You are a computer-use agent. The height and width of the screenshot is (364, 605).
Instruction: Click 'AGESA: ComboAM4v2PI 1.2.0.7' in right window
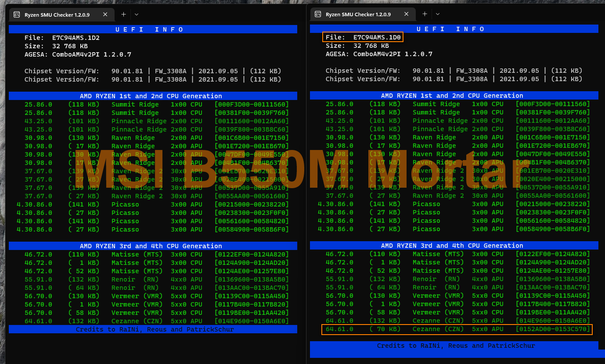point(379,54)
